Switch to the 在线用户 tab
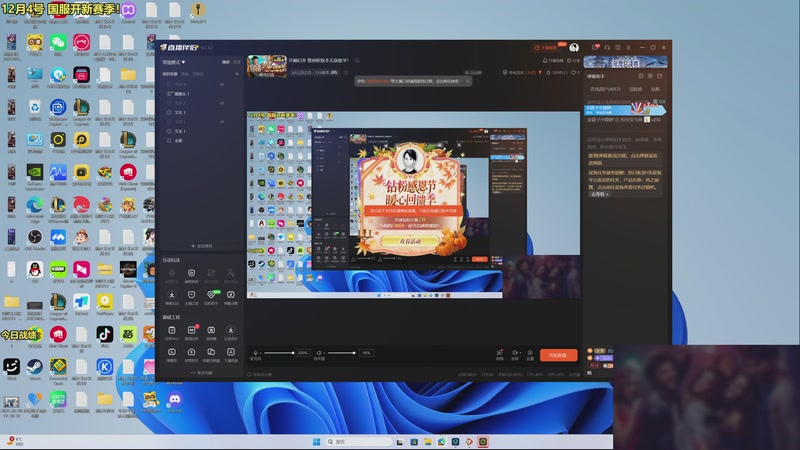 605,89
